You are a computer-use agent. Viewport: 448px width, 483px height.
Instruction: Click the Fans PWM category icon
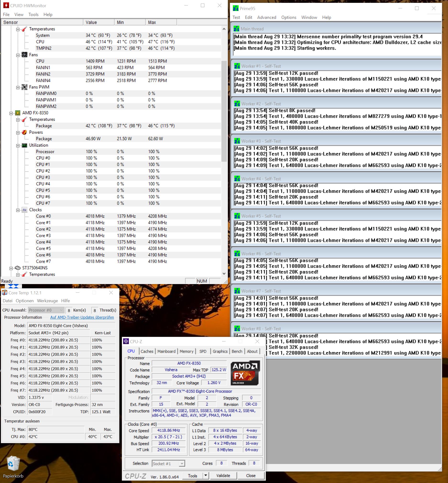point(24,87)
